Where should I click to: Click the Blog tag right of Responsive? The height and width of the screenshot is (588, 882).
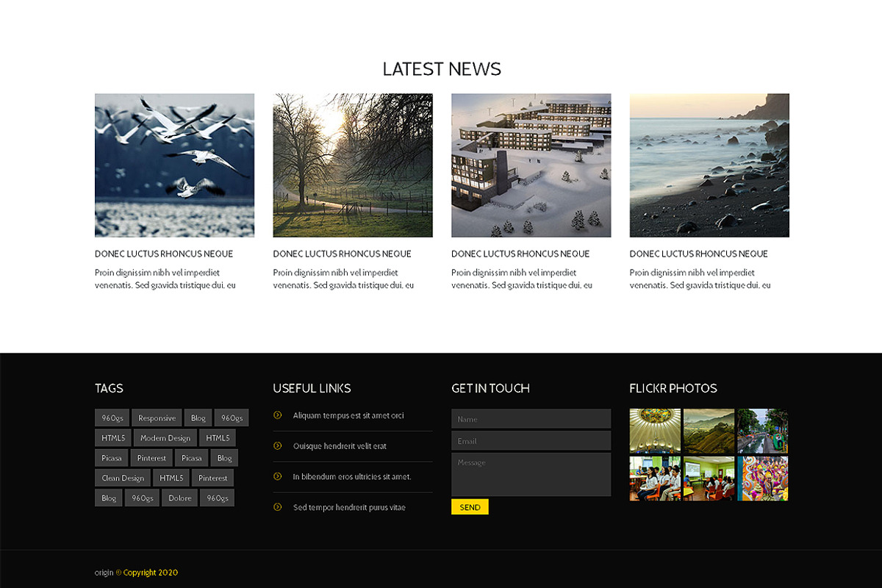(x=198, y=418)
